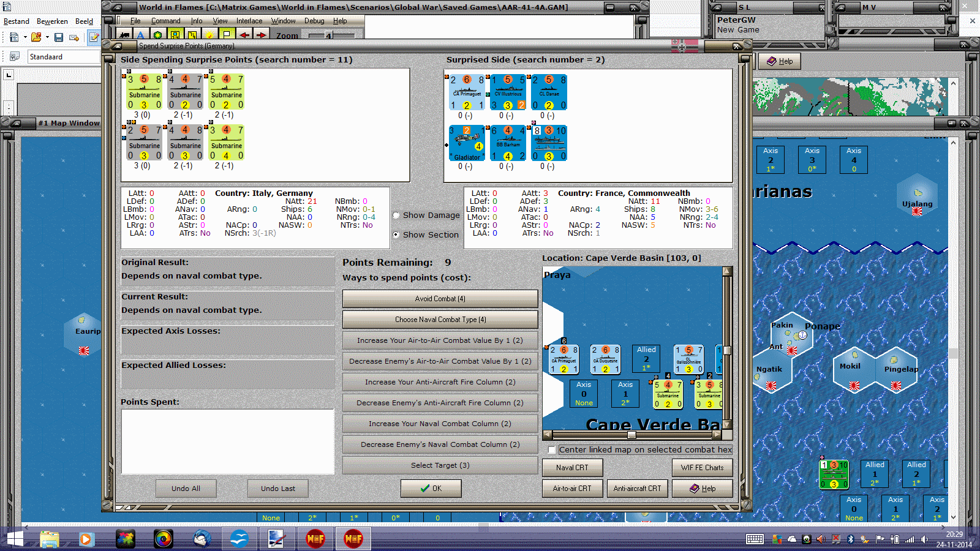Open the new document dropdown arrow in background toolbar
This screenshot has height=551, width=980.
pos(25,37)
